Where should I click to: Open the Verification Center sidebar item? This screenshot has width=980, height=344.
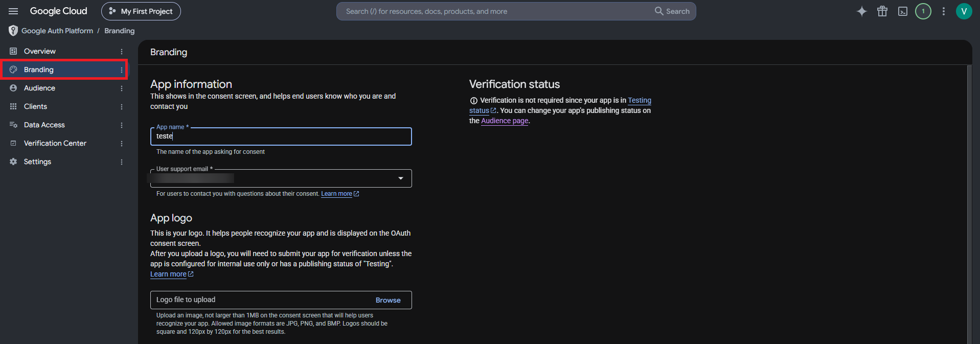point(64,143)
